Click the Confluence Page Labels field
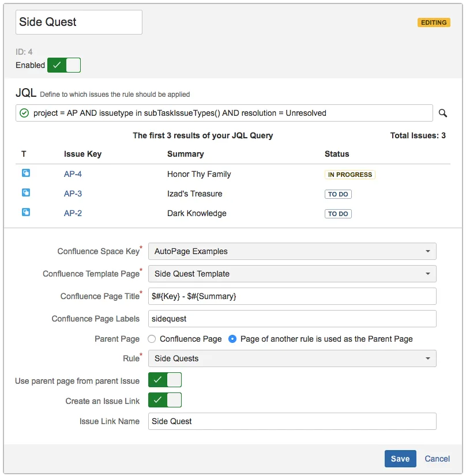 coord(292,319)
